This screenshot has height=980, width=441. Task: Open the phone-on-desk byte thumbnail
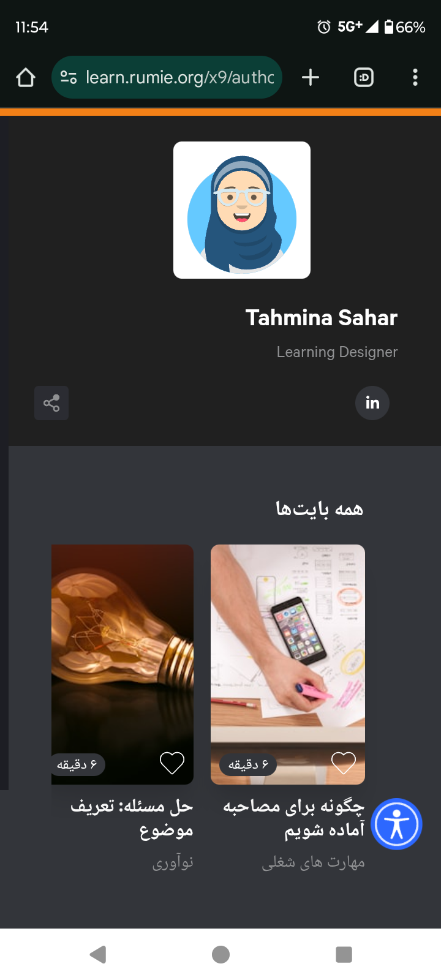288,665
